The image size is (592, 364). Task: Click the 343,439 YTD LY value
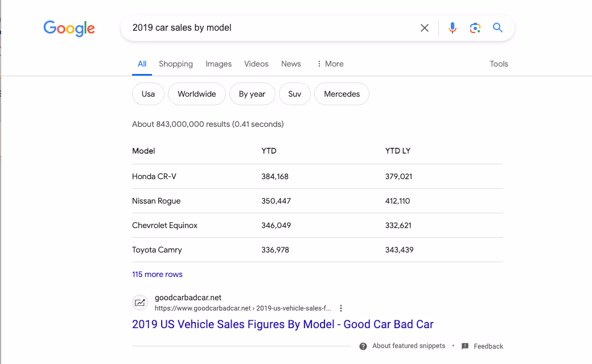(400, 250)
